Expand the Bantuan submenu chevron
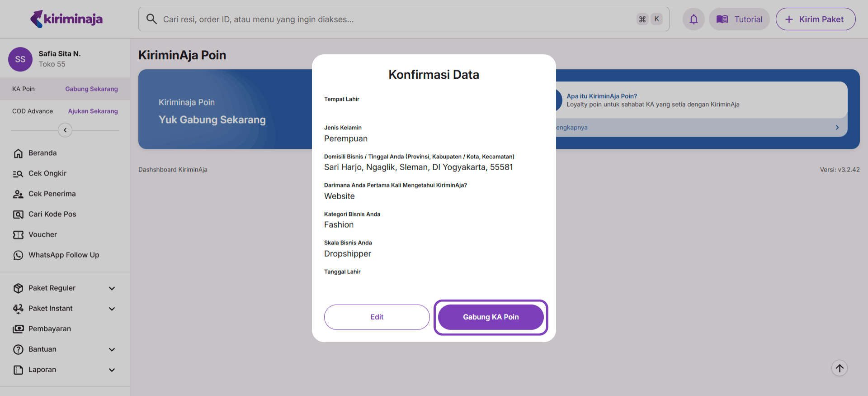 pyautogui.click(x=112, y=349)
